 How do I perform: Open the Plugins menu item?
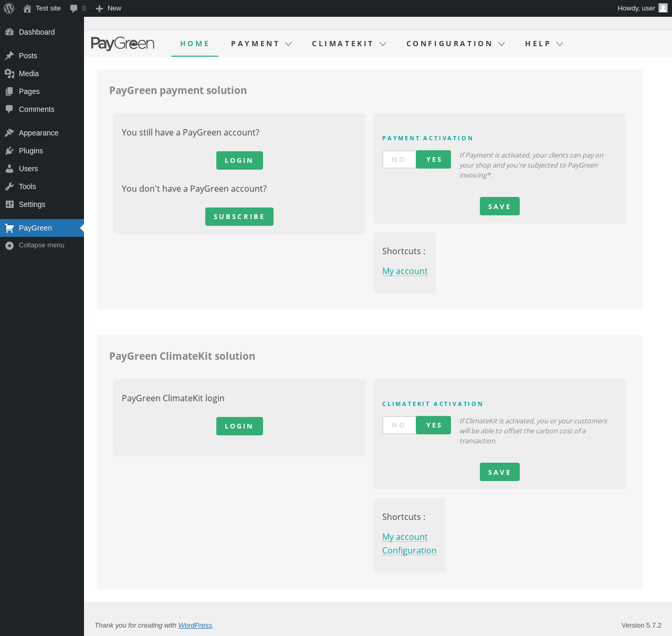point(42,151)
